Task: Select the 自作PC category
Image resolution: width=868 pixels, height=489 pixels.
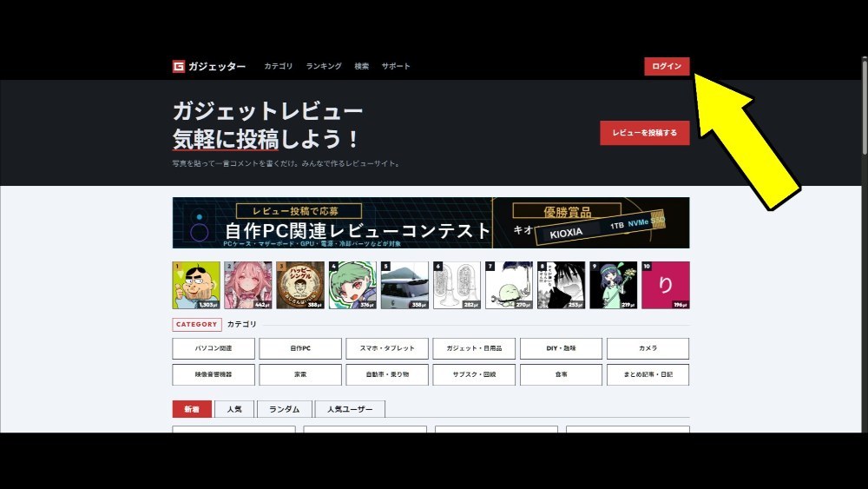Action: 300,348
